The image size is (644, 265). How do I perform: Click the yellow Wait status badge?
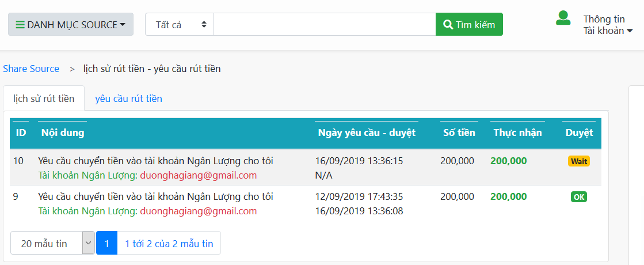coord(579,161)
